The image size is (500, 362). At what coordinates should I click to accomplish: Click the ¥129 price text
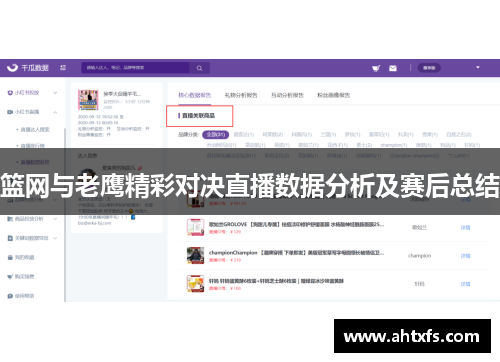tap(236, 232)
